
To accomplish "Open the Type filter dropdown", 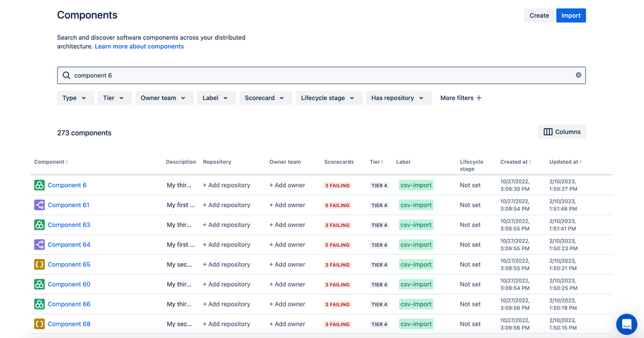I will point(75,98).
